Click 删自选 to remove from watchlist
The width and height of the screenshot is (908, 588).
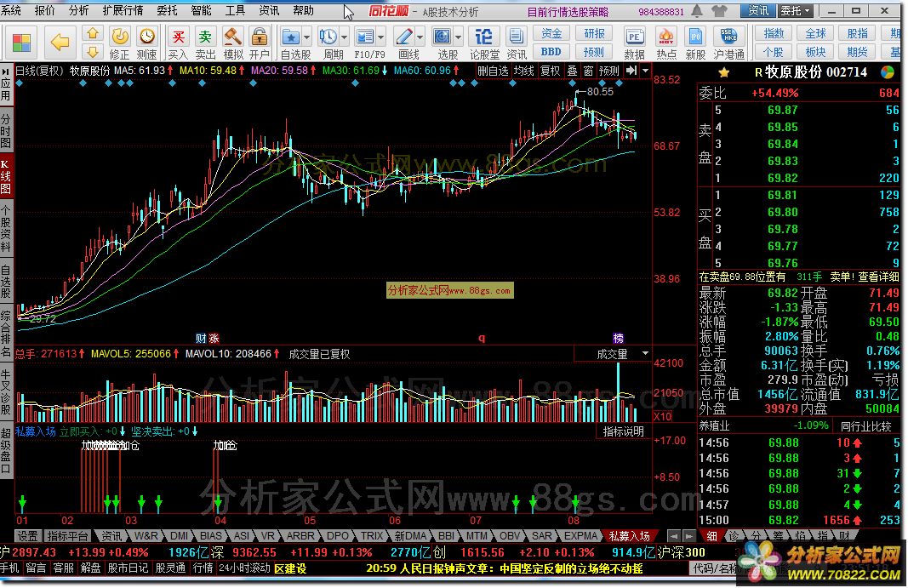click(x=493, y=71)
